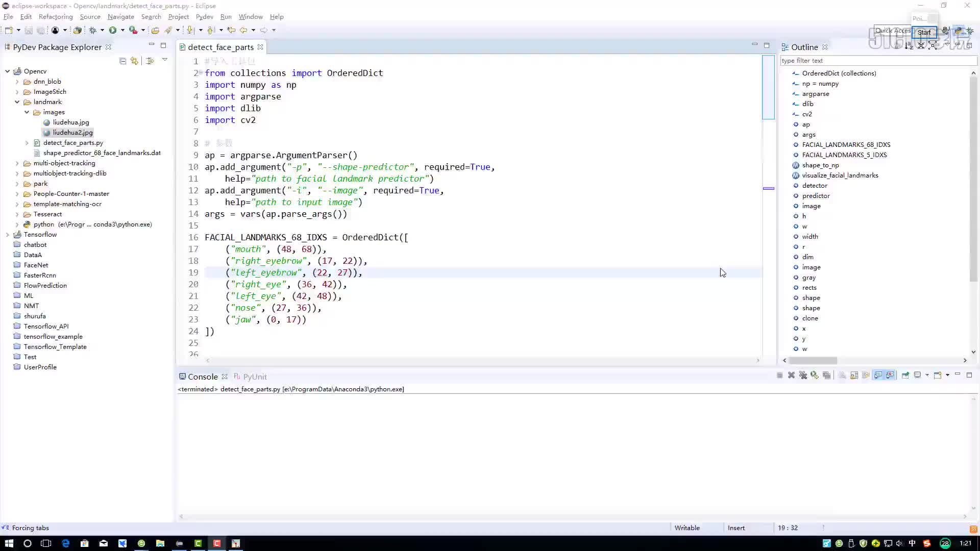Click the Previous Annotation up-arrow icon
The width and height of the screenshot is (980, 551).
[x=211, y=30]
